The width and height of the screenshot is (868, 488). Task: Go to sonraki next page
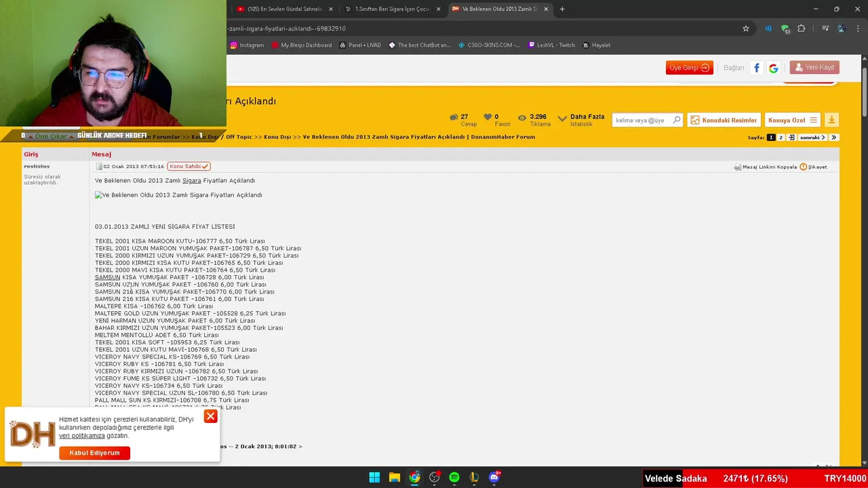(812, 138)
